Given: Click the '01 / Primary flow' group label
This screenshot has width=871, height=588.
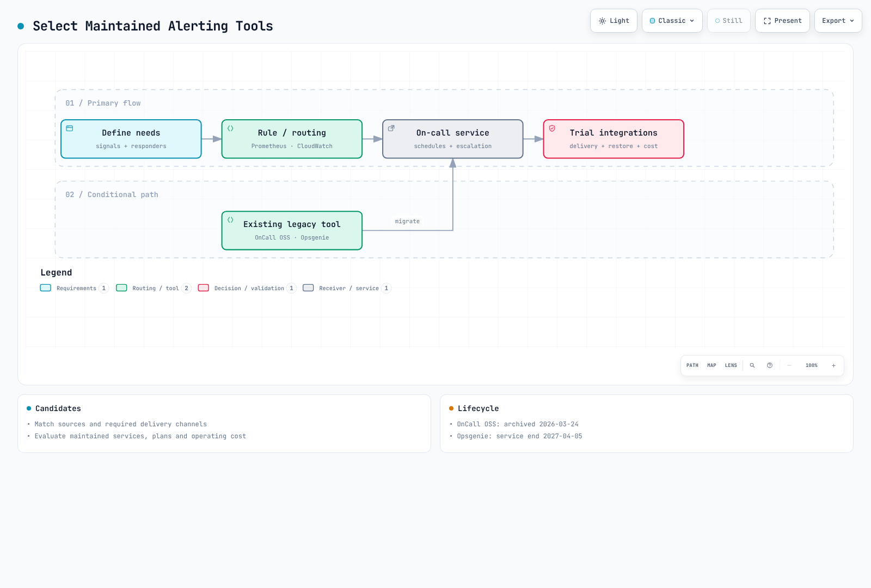Looking at the screenshot, I should (x=103, y=103).
